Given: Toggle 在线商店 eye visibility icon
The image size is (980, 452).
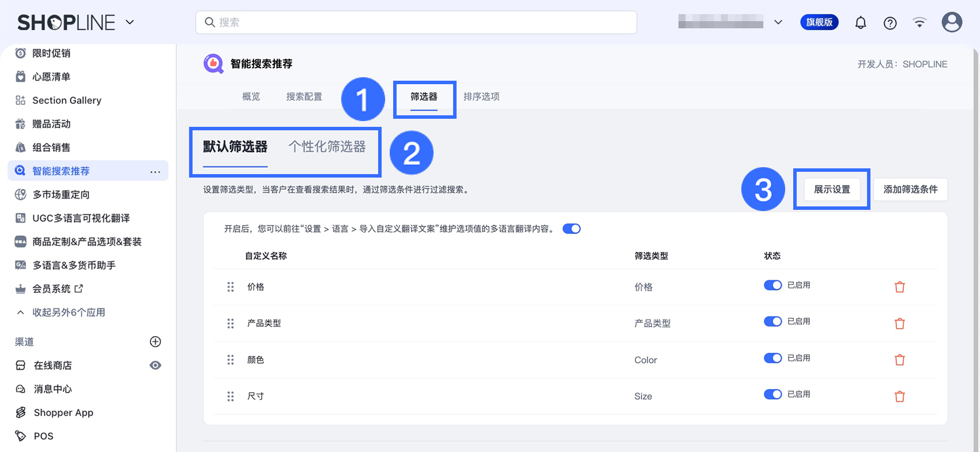Looking at the screenshot, I should click(x=155, y=366).
